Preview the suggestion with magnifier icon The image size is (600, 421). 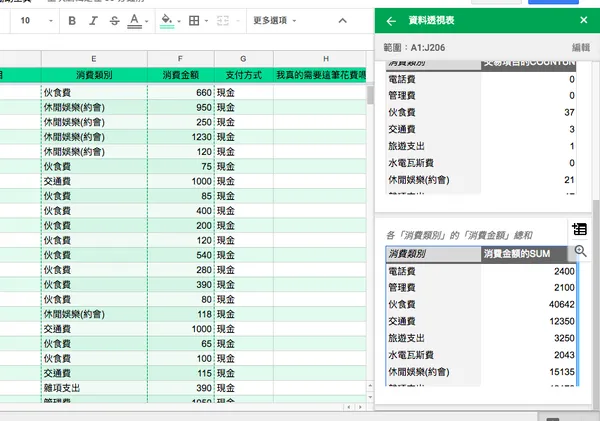[x=580, y=251]
